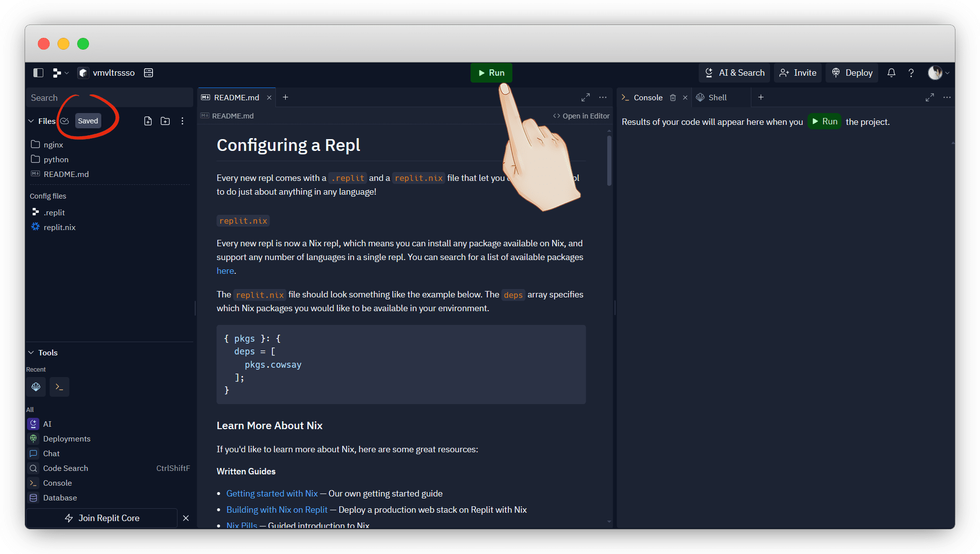Follow the Getting started with Nix link

point(272,493)
